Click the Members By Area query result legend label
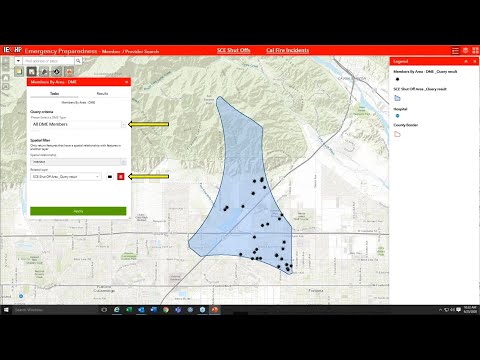The image size is (480, 360). click(425, 72)
